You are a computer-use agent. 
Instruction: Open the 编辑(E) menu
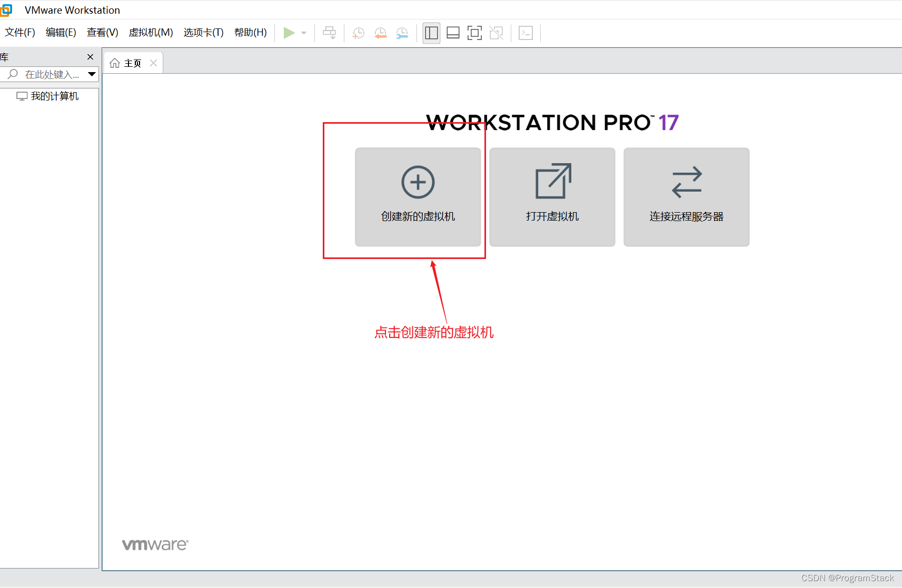coord(61,33)
